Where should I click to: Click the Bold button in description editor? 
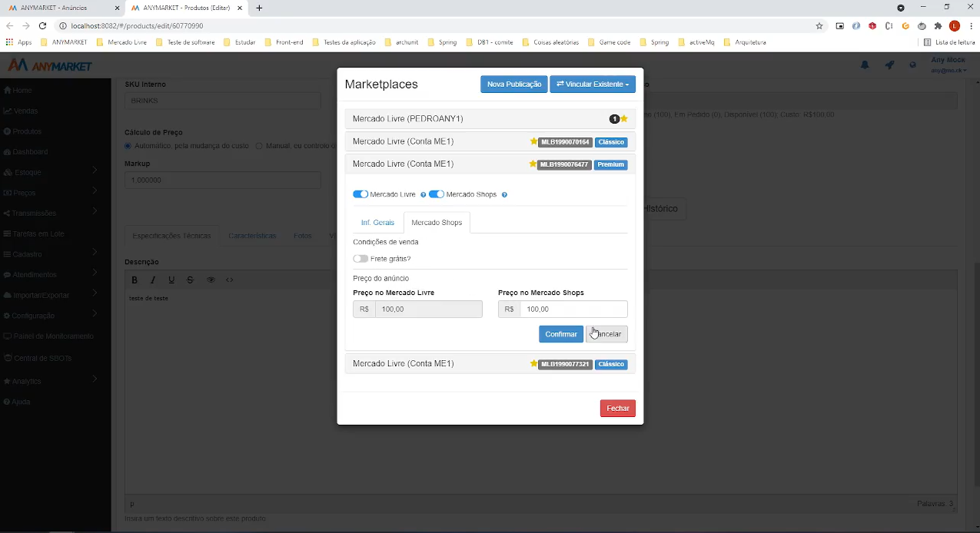point(135,280)
